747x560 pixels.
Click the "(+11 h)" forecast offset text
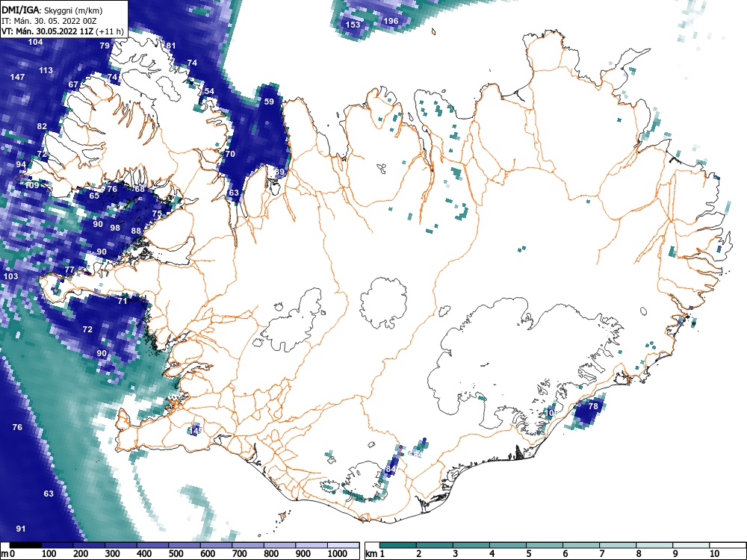[x=110, y=31]
